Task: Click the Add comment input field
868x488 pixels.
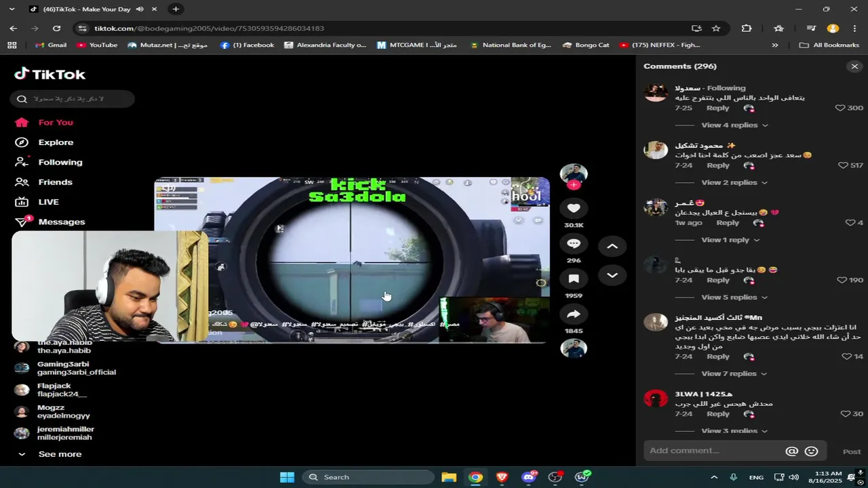Action: click(x=714, y=451)
